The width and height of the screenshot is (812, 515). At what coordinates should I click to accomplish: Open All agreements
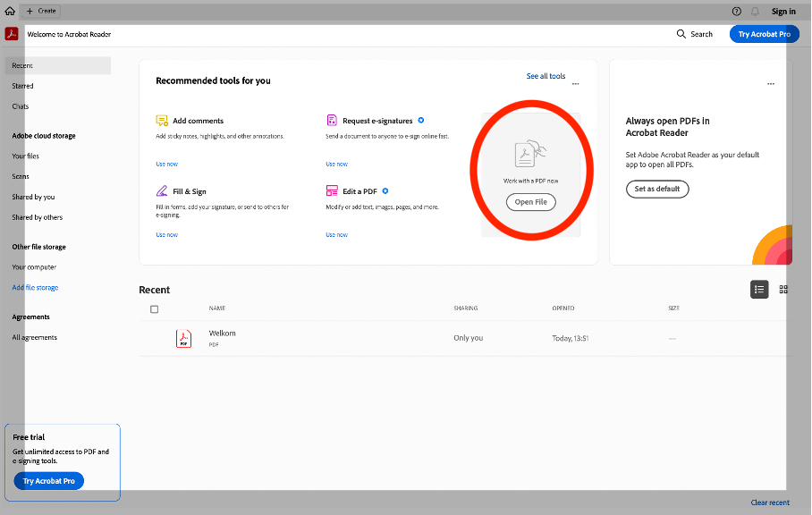pos(35,337)
